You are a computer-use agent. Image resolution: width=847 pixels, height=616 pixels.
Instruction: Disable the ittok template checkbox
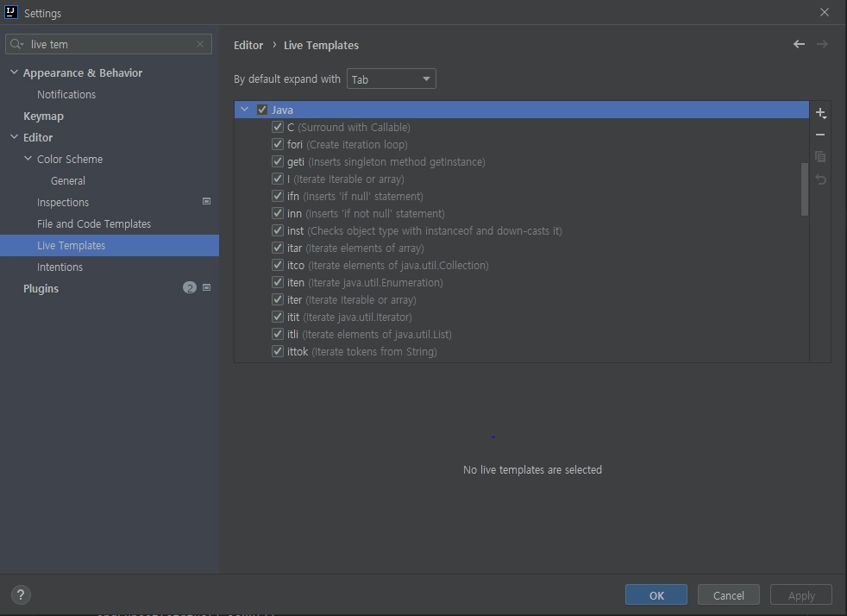coord(278,351)
